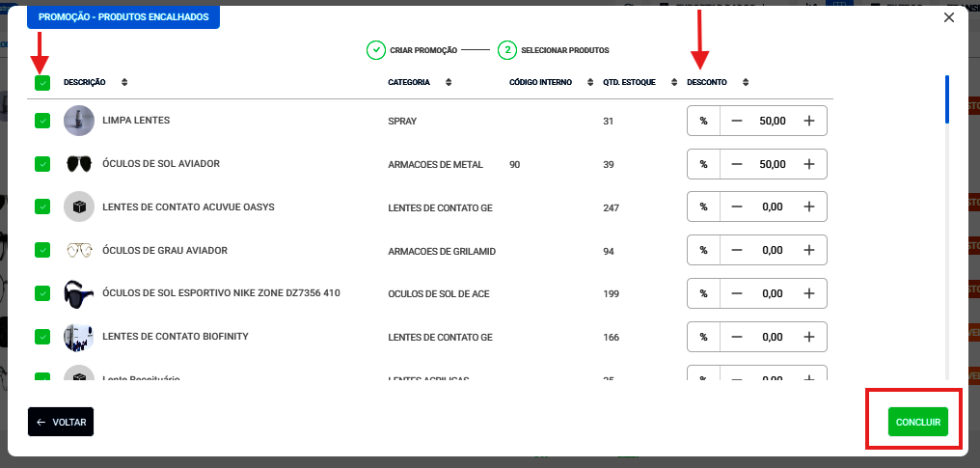The width and height of the screenshot is (980, 468).
Task: Increase discount for Lentes de Contato Biofinity
Action: [808, 338]
